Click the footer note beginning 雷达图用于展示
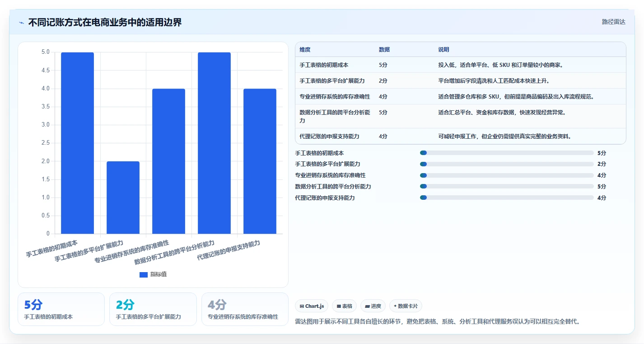The width and height of the screenshot is (644, 344). (x=437, y=322)
